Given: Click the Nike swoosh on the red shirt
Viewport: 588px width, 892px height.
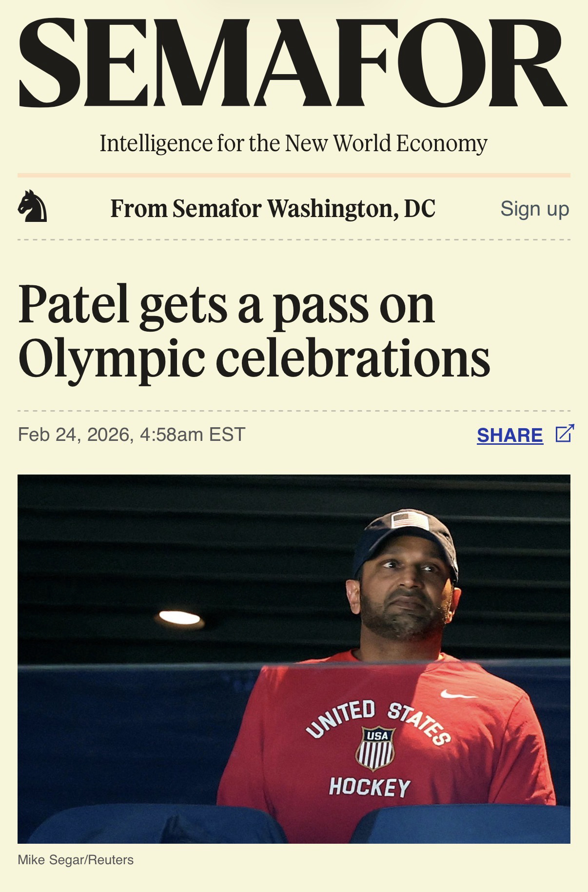Looking at the screenshot, I should (x=456, y=694).
